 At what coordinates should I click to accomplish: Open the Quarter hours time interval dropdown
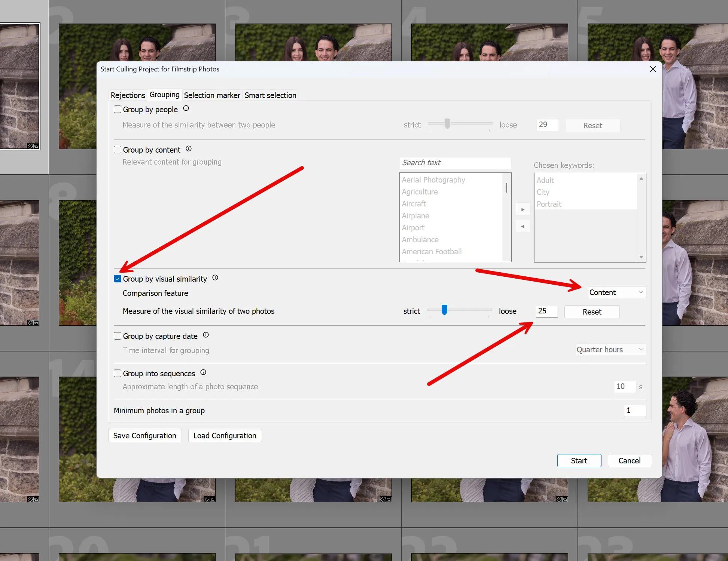click(x=610, y=349)
